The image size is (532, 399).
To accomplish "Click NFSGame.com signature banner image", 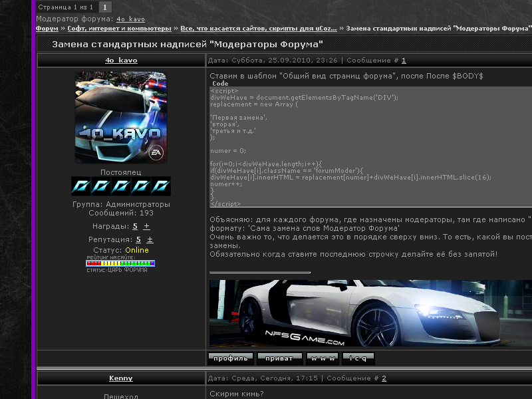I will (370, 313).
